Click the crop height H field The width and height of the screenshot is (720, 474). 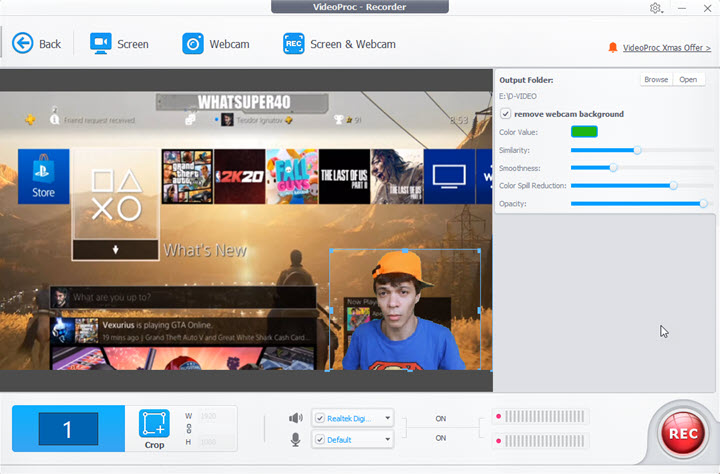pyautogui.click(x=208, y=442)
